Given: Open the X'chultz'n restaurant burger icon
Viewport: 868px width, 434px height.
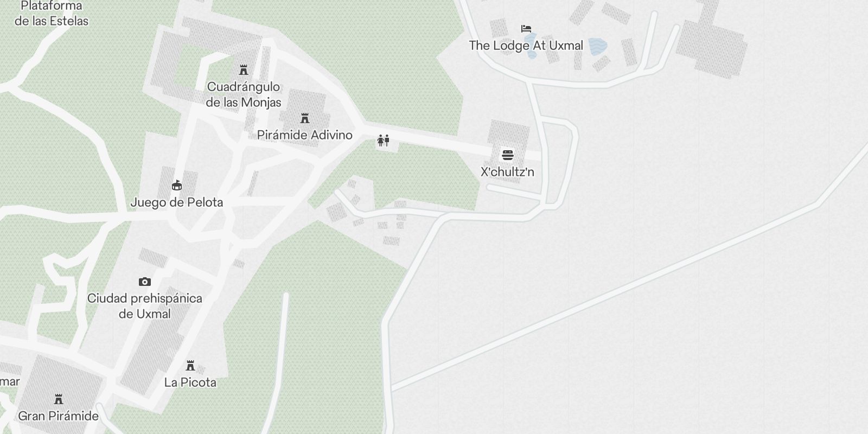Looking at the screenshot, I should (508, 155).
